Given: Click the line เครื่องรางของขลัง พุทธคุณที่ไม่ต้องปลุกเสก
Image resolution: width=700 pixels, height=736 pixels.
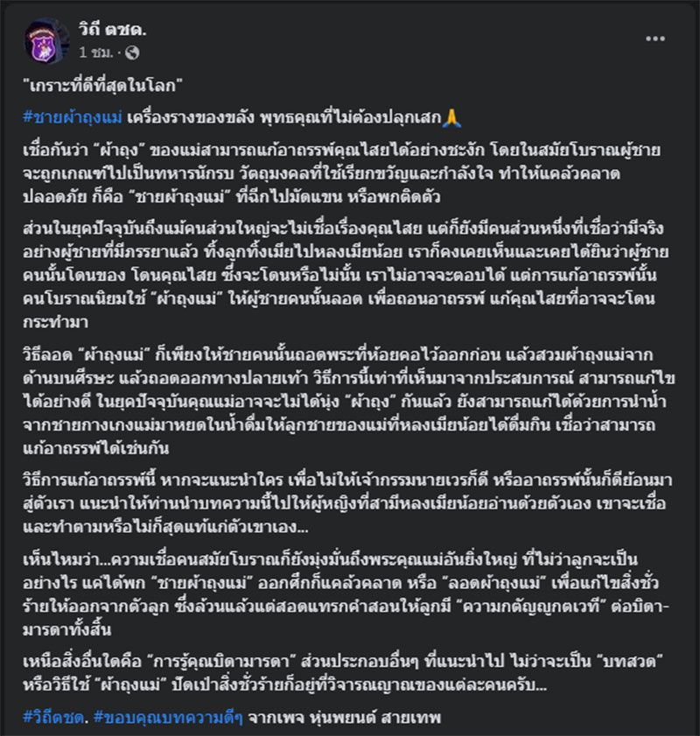Looking at the screenshot, I should click(x=284, y=117).
